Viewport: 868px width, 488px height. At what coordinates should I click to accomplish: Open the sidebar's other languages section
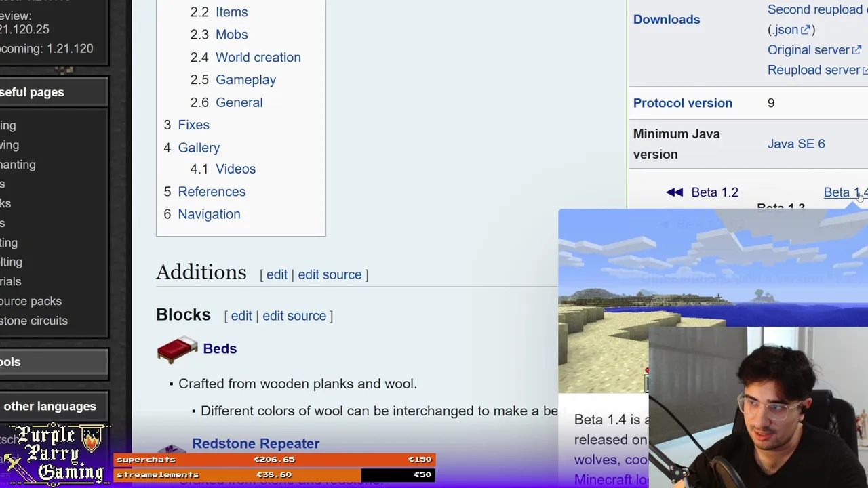coord(50,407)
